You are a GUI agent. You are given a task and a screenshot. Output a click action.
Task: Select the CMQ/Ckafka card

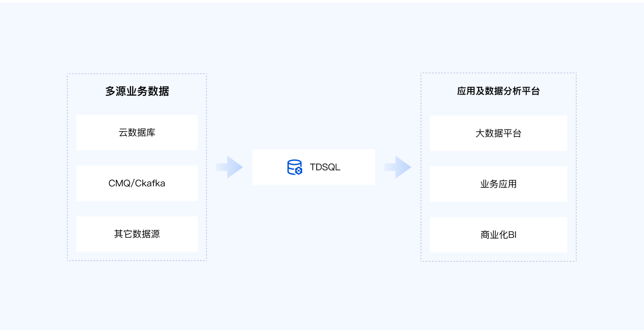click(x=137, y=183)
